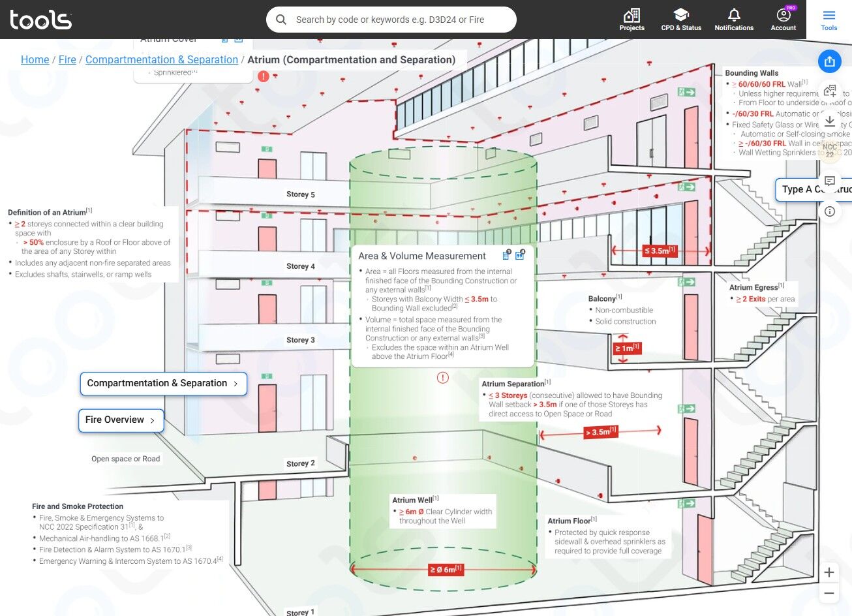The height and width of the screenshot is (616, 852).
Task: Click the '> 3.5m' setback dimension tag
Action: [x=601, y=432]
